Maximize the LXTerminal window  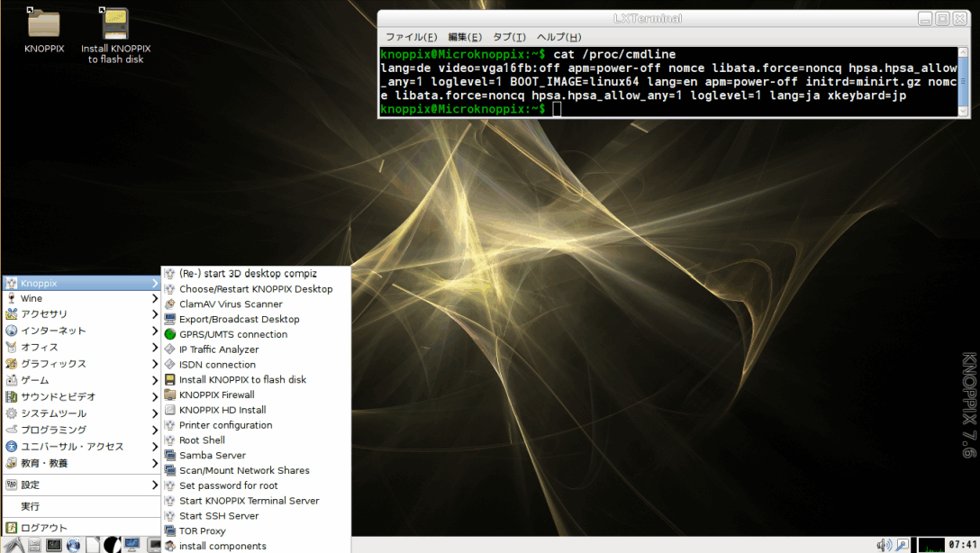[x=942, y=19]
